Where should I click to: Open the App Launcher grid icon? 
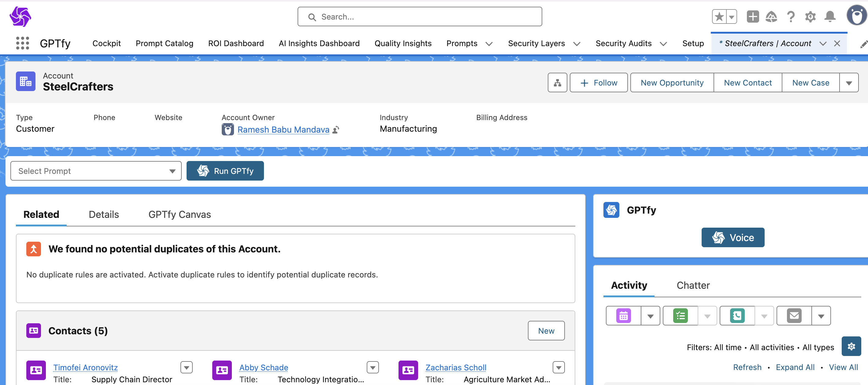23,43
